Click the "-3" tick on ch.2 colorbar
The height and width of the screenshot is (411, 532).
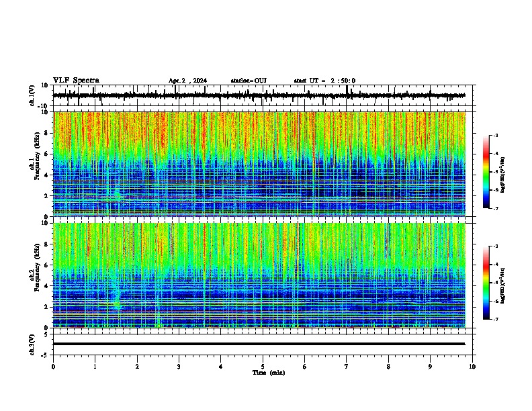tap(495, 246)
